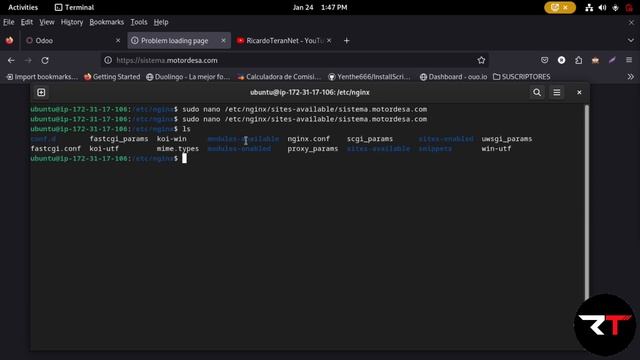Viewport: 640px width, 360px height.
Task: Open Yenthe666/InstallScri bookmark
Action: [369, 77]
